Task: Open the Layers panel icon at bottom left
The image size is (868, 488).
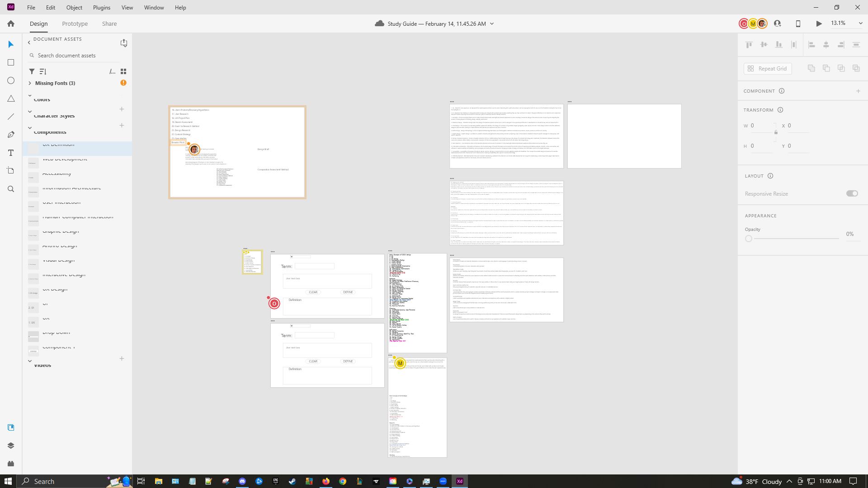Action: click(x=11, y=445)
